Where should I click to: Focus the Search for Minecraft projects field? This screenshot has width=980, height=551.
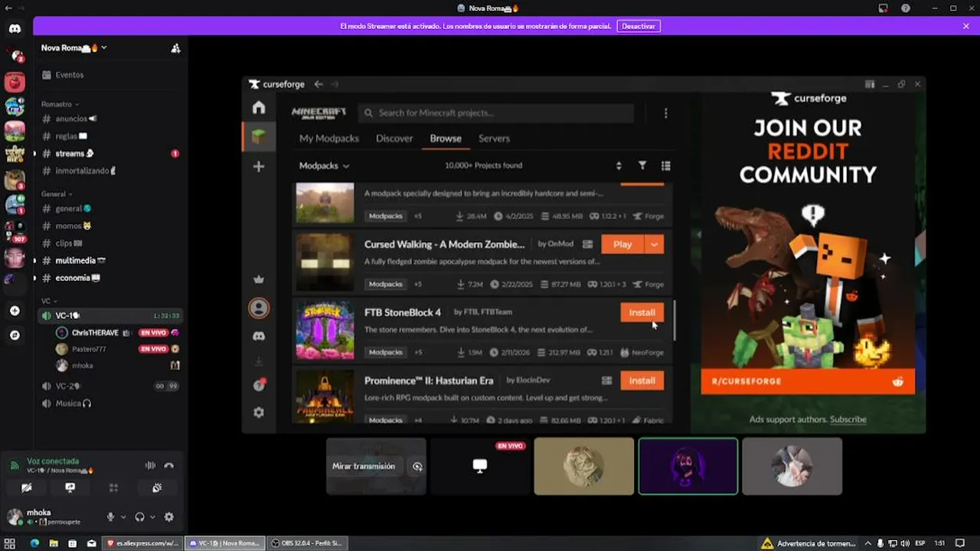pyautogui.click(x=496, y=113)
